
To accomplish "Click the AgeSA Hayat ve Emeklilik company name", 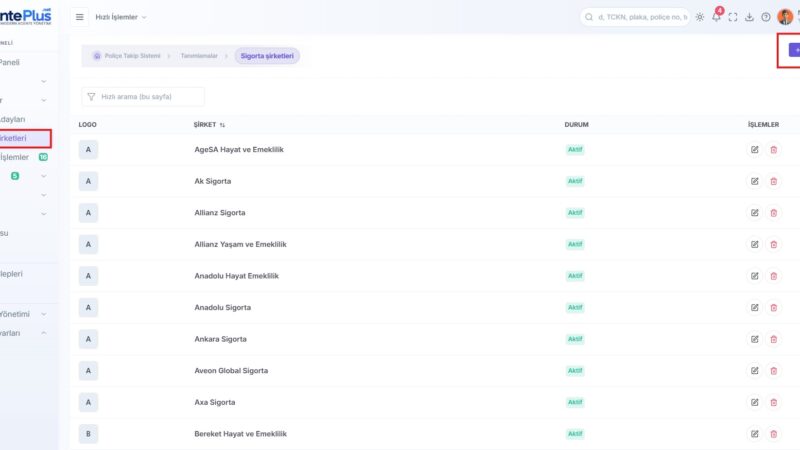I will (239, 149).
